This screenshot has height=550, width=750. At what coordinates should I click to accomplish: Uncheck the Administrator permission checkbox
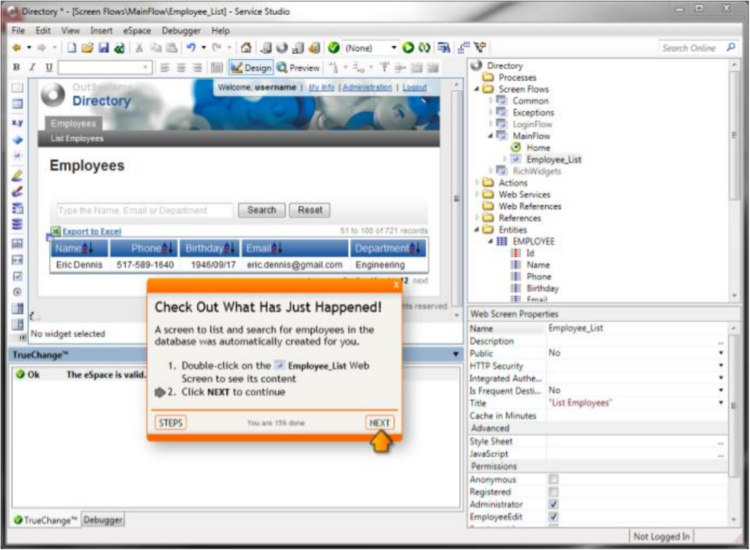(x=553, y=505)
